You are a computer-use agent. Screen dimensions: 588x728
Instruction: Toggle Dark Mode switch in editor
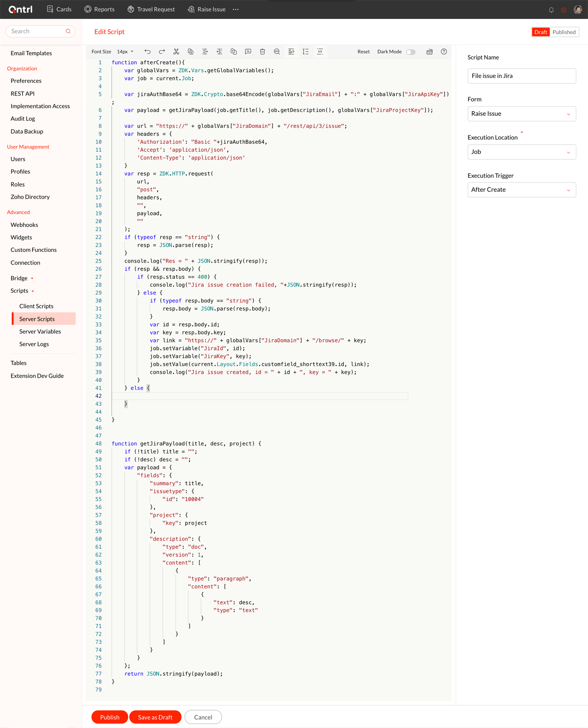point(411,52)
